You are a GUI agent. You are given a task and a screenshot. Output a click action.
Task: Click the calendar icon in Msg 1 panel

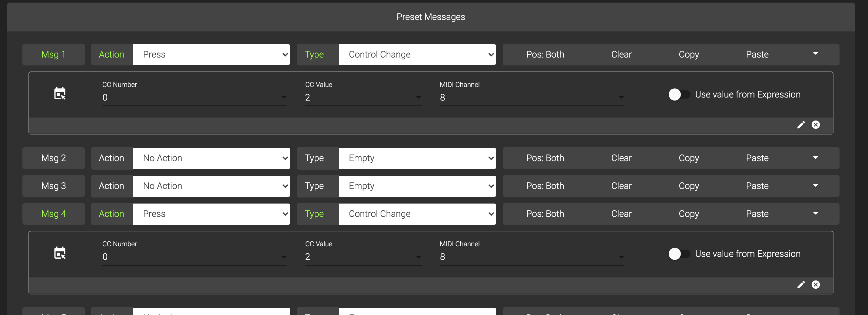[60, 94]
